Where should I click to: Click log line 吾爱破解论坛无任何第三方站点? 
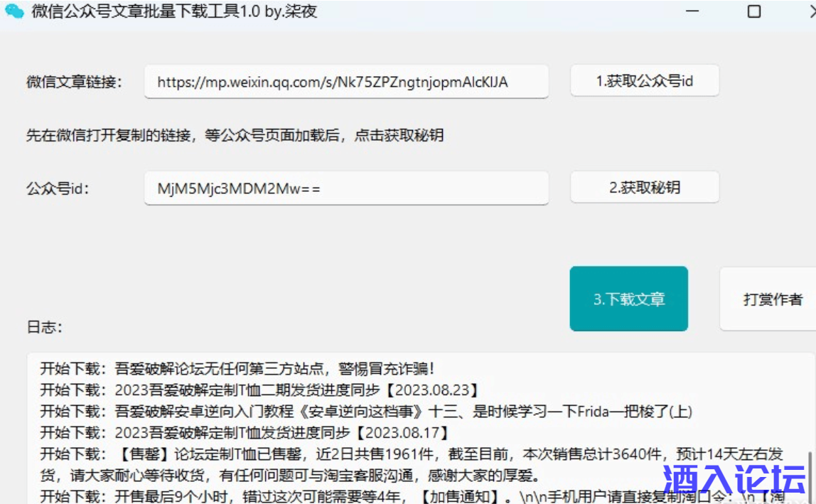(x=237, y=369)
